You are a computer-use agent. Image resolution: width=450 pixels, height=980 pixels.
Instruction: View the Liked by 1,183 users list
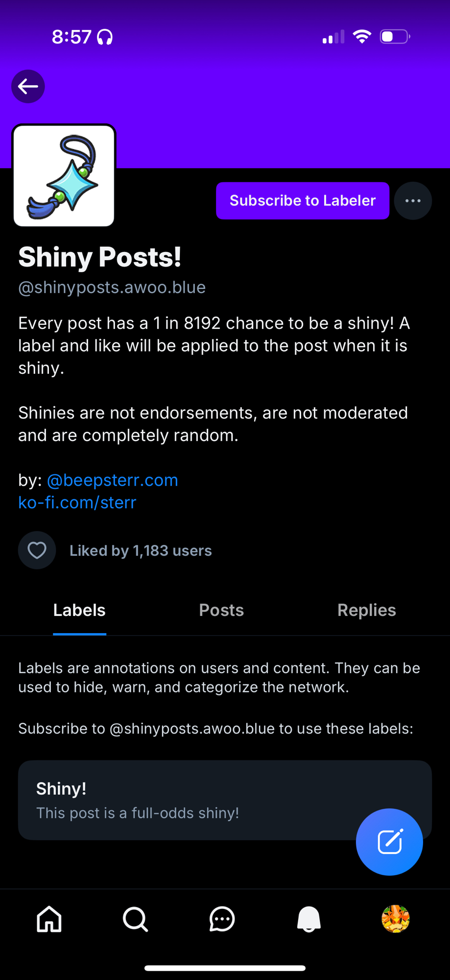(x=141, y=551)
